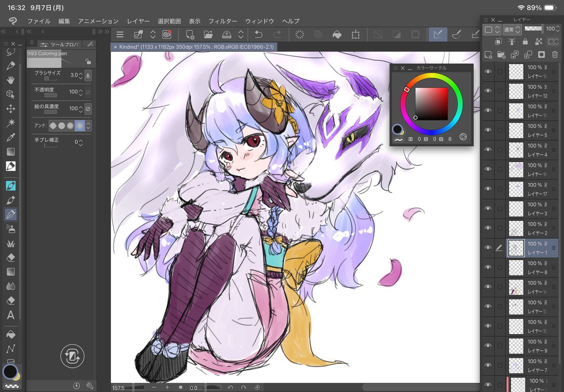The width and height of the screenshot is (564, 392).
Task: Hide layer レイヤー5 with its eye icon
Action: pos(488,130)
